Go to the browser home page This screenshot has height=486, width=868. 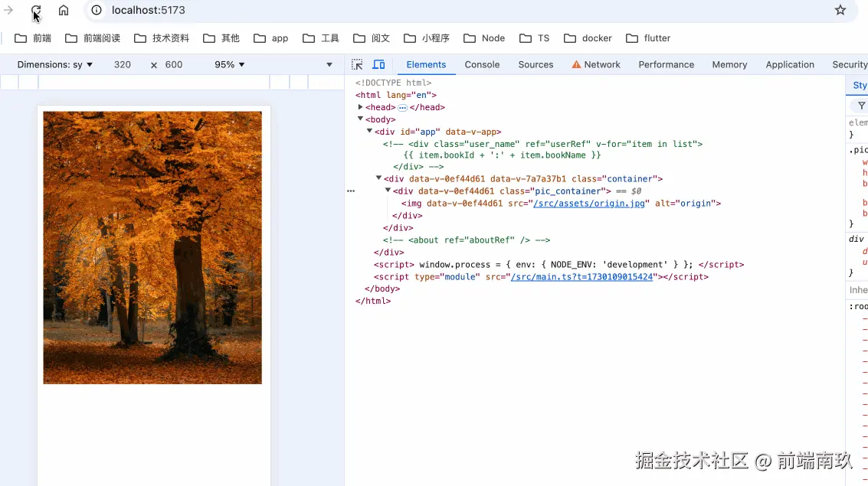coord(64,10)
